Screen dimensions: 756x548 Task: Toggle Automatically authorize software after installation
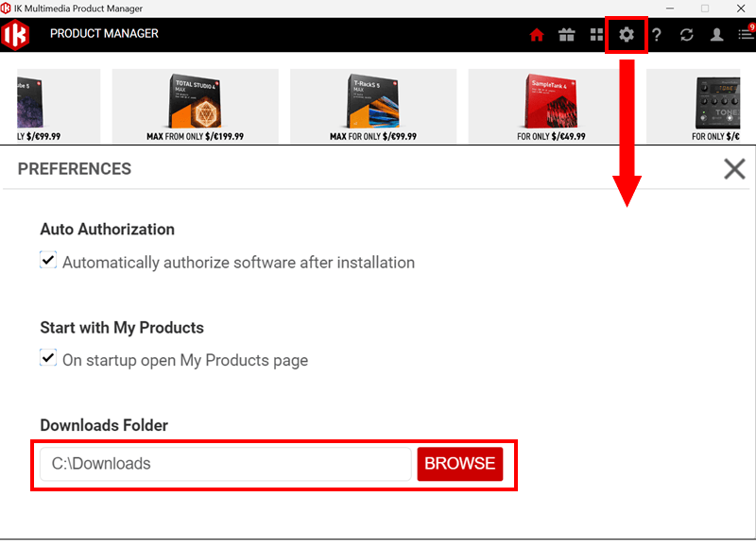(48, 260)
